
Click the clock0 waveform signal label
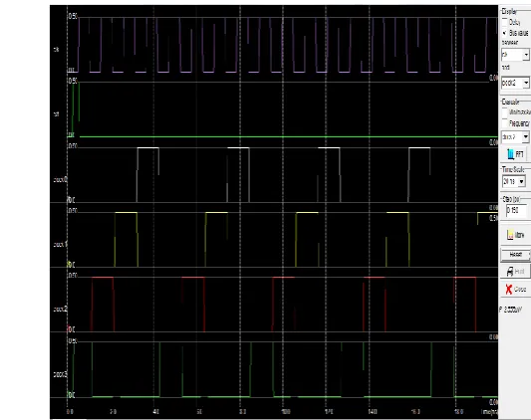[61, 180]
